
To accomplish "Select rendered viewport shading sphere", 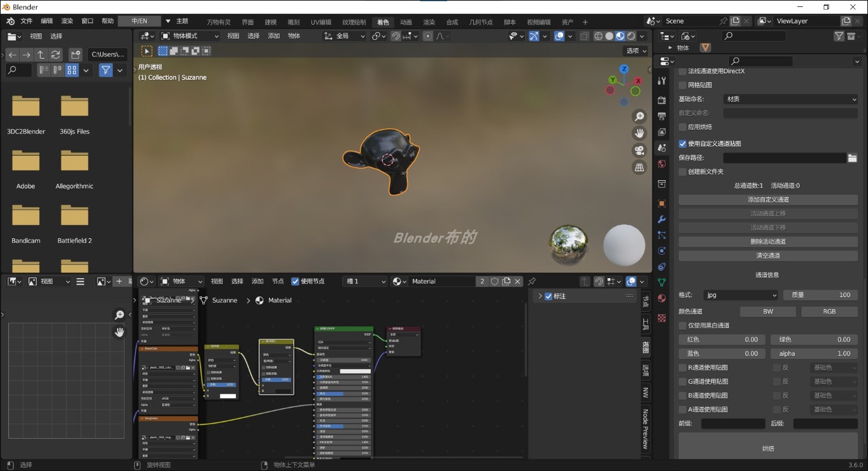I will pyautogui.click(x=631, y=36).
